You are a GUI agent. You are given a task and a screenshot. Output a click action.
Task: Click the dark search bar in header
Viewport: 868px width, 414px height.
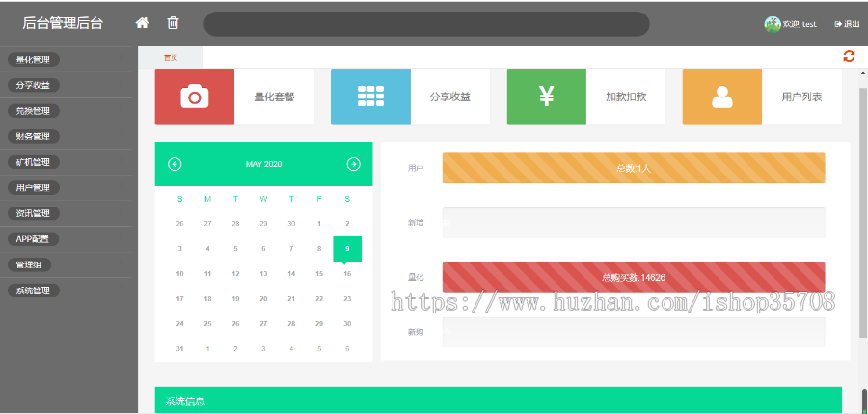[x=426, y=24]
